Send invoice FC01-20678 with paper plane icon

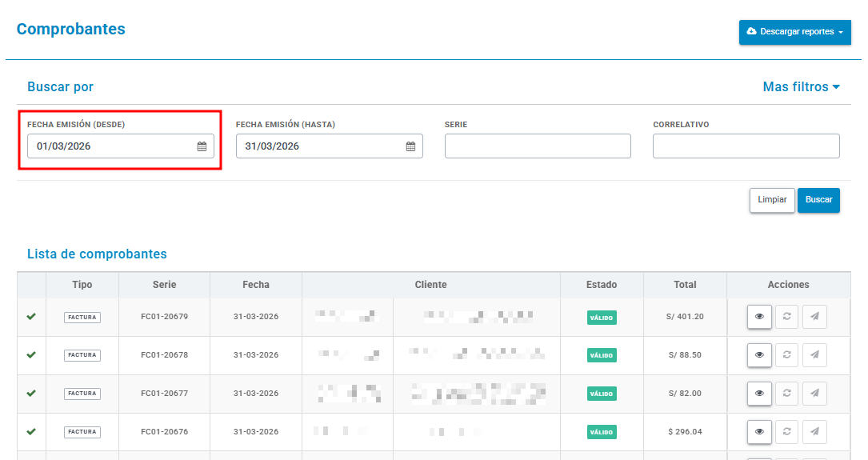(815, 355)
